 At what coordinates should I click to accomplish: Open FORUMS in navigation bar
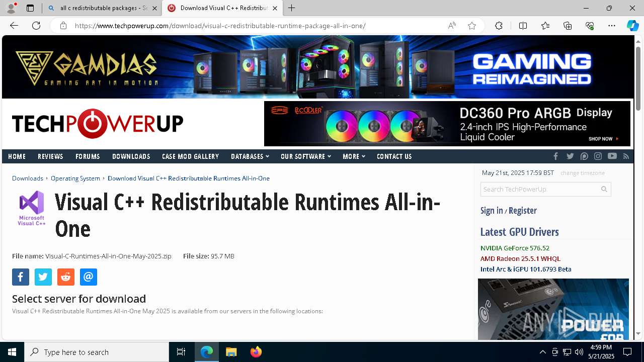88,156
